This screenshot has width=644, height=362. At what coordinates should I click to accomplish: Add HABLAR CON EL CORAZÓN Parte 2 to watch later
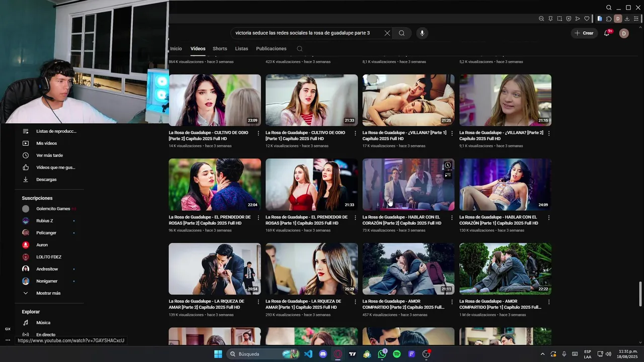click(x=448, y=165)
